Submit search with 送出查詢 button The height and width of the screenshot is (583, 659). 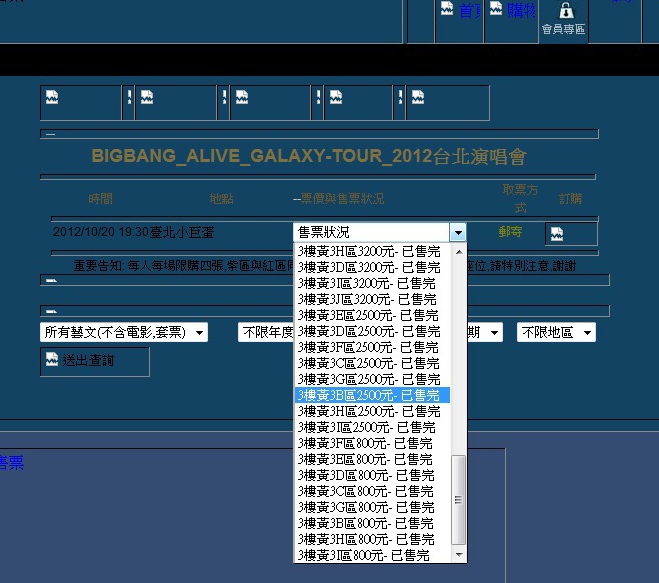click(95, 361)
